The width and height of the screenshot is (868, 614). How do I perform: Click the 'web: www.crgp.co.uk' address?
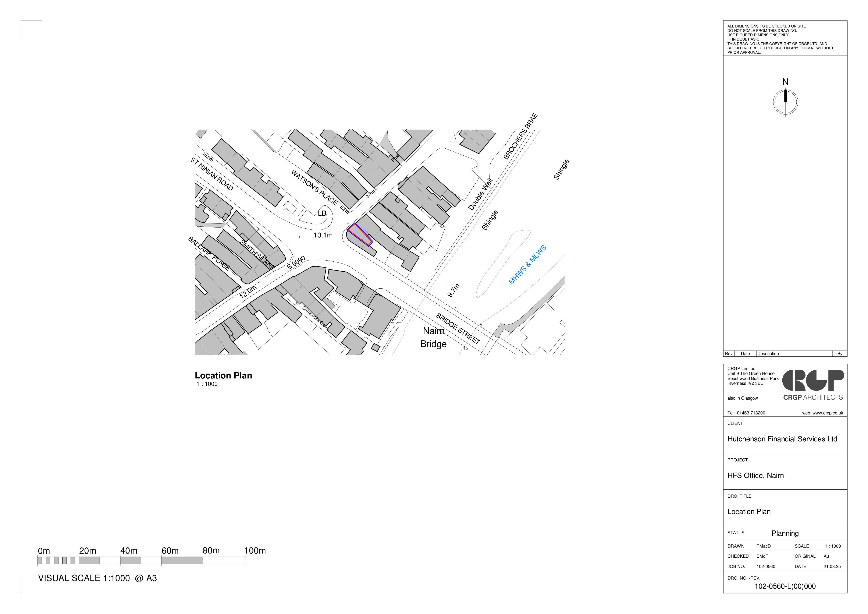coord(822,413)
